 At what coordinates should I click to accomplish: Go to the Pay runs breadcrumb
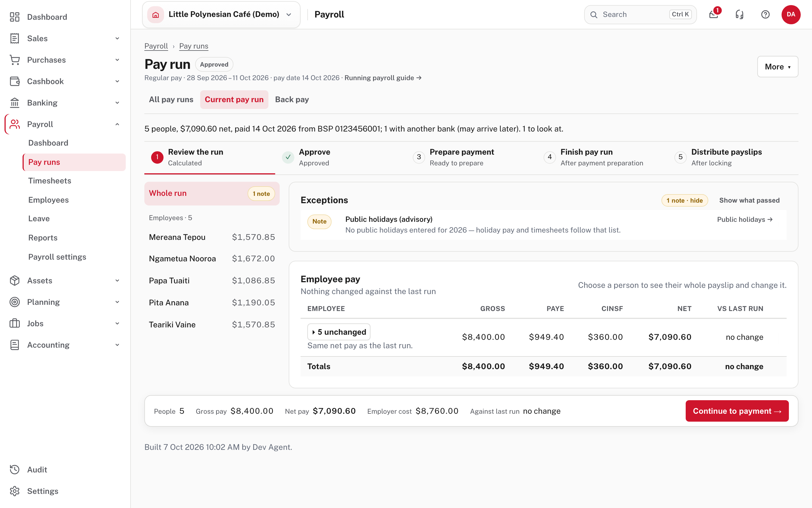point(194,46)
